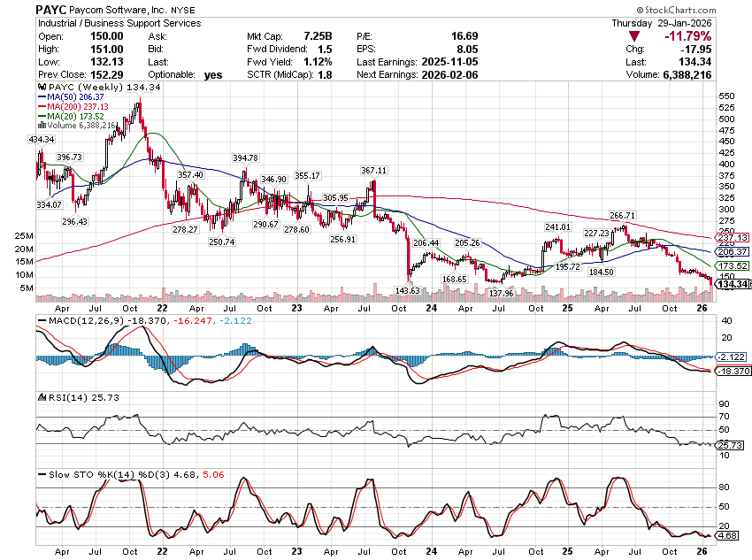752x560 pixels.
Task: Click the red 237.13 MA(200) axis tag
Action: pyautogui.click(x=731, y=237)
